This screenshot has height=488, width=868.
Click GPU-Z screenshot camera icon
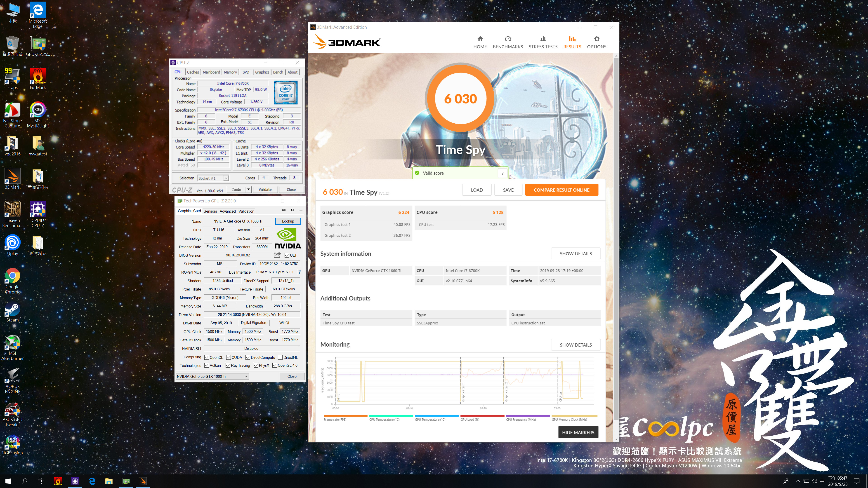[x=283, y=210]
